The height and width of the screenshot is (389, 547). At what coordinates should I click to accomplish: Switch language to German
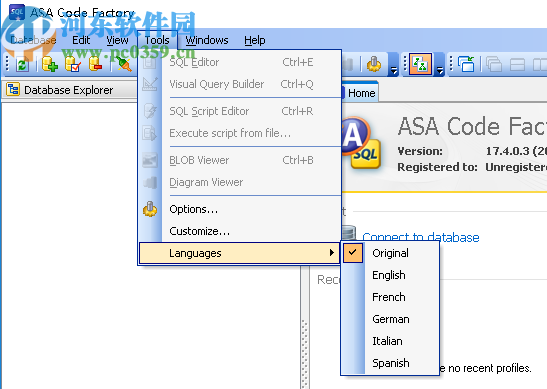click(390, 319)
